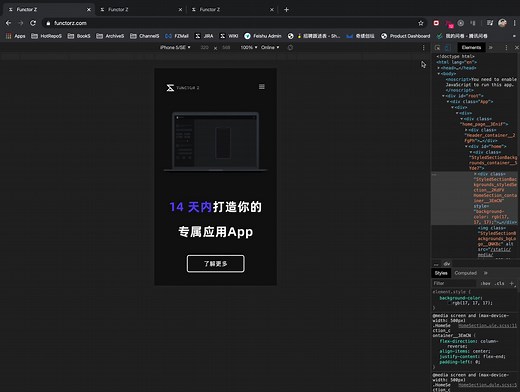
Task: Open the Online throttling dropdown
Action: pos(270,48)
